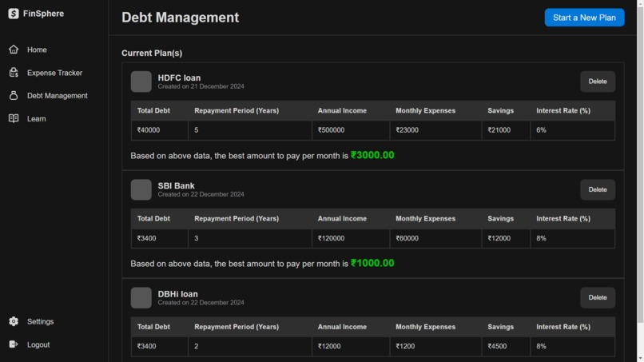Click the Expense Tracker sidebar icon
The width and height of the screenshot is (644, 362).
tap(14, 72)
